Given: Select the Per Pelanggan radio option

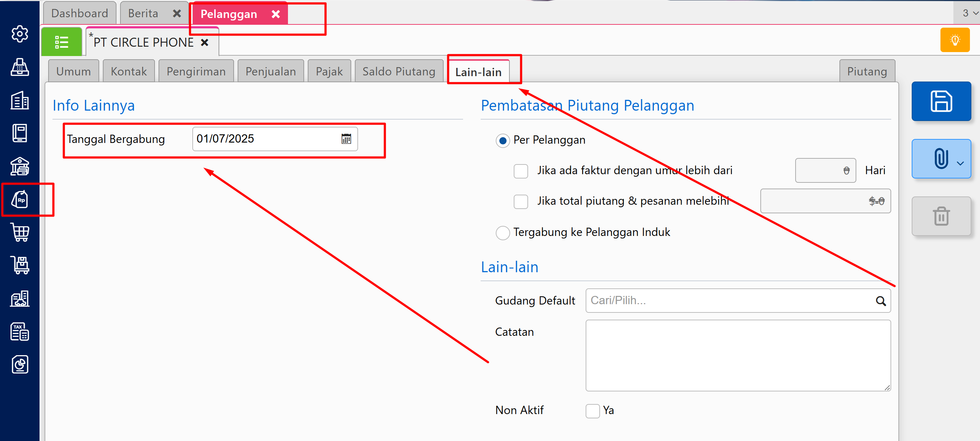Looking at the screenshot, I should pyautogui.click(x=503, y=141).
